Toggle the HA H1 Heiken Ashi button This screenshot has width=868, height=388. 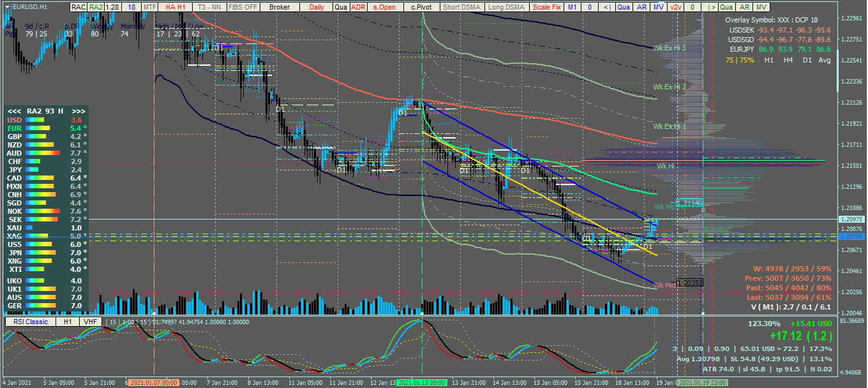click(176, 7)
